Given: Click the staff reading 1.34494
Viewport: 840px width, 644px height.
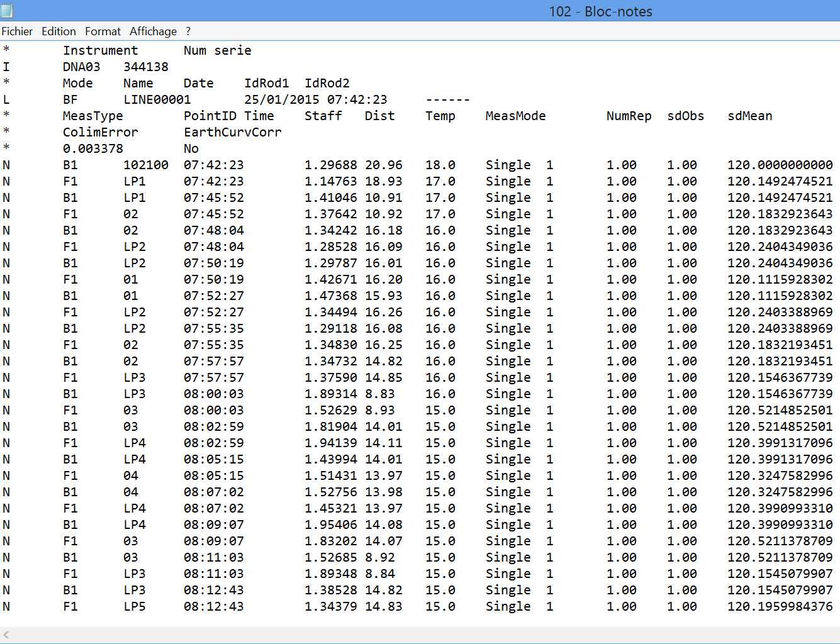Looking at the screenshot, I should [331, 312].
